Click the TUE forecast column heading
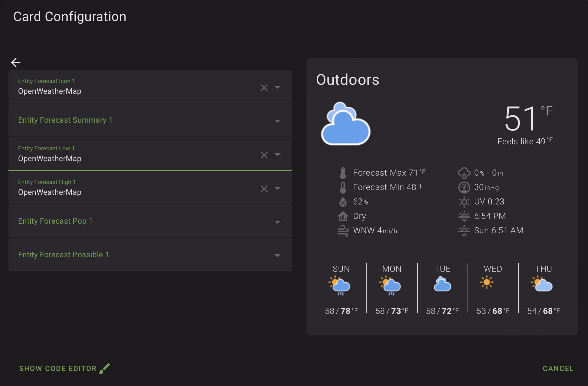 pos(442,269)
